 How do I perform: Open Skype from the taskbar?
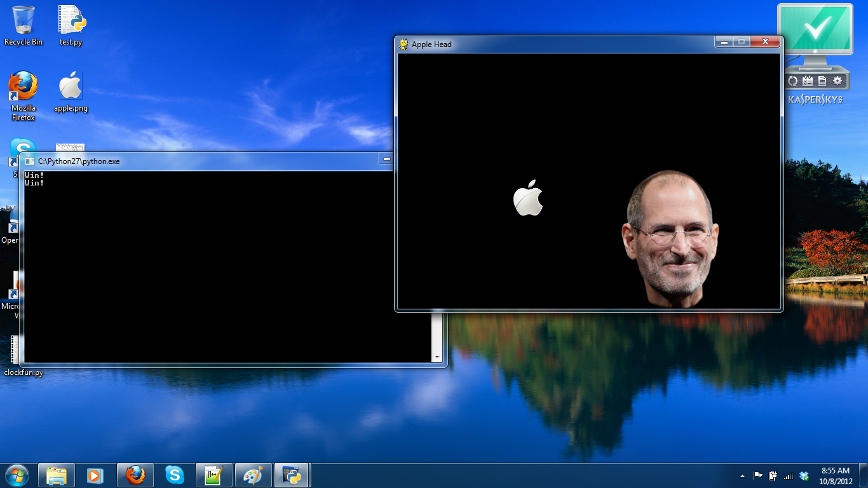click(x=174, y=475)
